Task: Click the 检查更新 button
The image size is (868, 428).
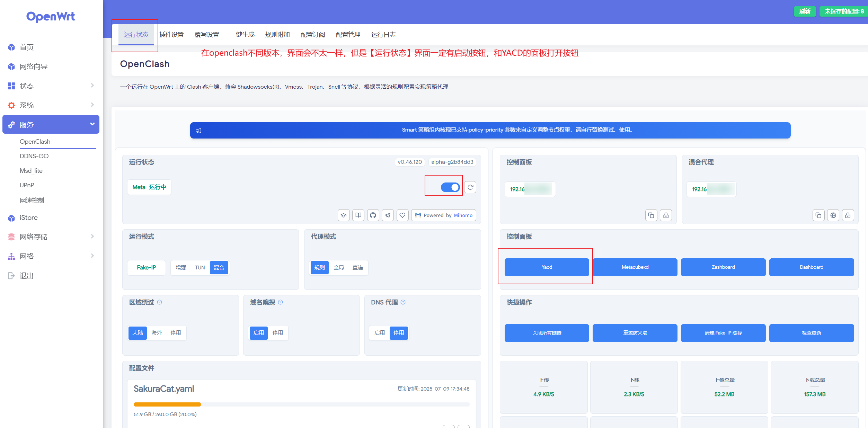Action: point(812,333)
